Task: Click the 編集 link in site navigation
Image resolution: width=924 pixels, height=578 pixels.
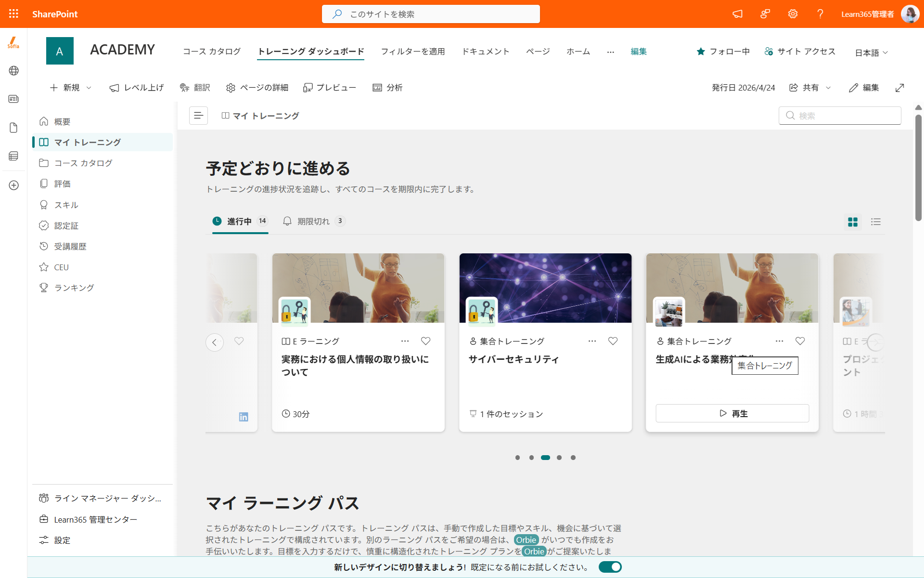Action: coord(639,52)
